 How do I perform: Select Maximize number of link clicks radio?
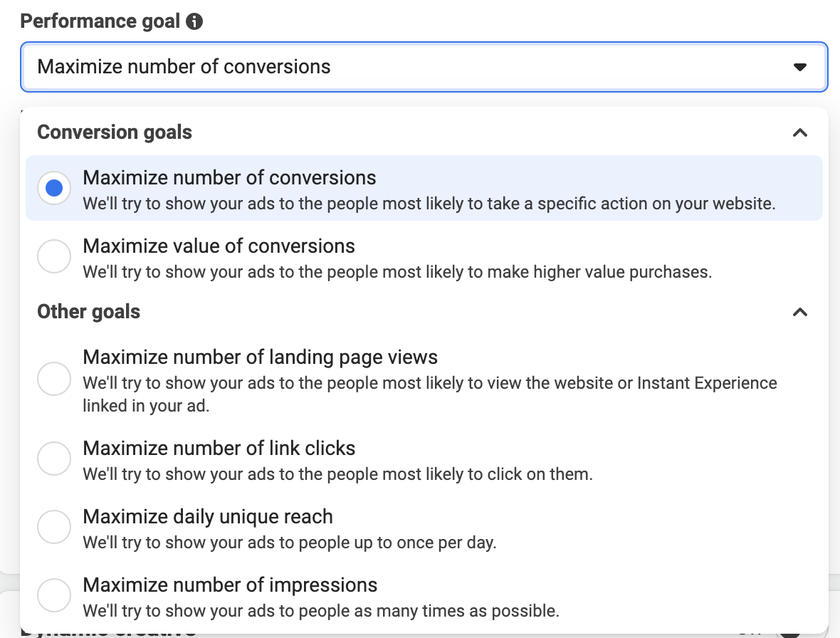(54, 459)
